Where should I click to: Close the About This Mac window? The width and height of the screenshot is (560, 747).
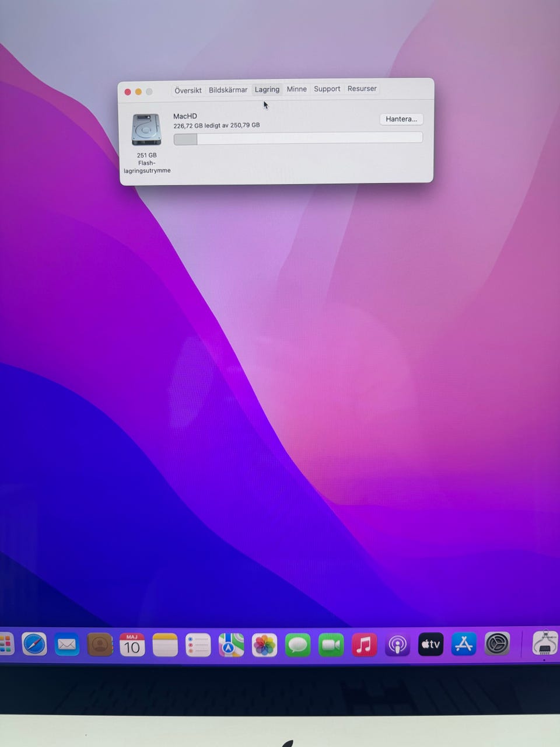128,92
